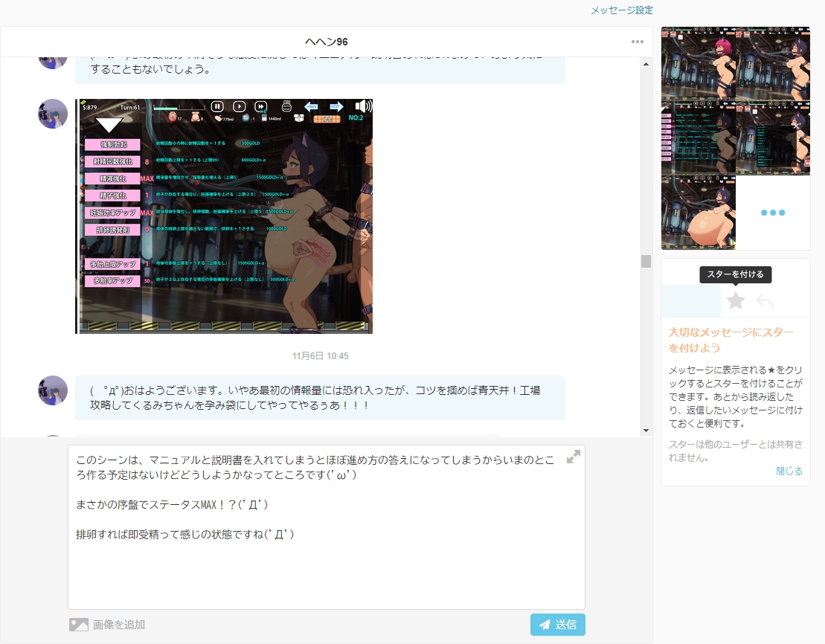Viewport: 825px width, 644px height.
Task: Click the conversation title ヘヘン96
Action: [327, 42]
